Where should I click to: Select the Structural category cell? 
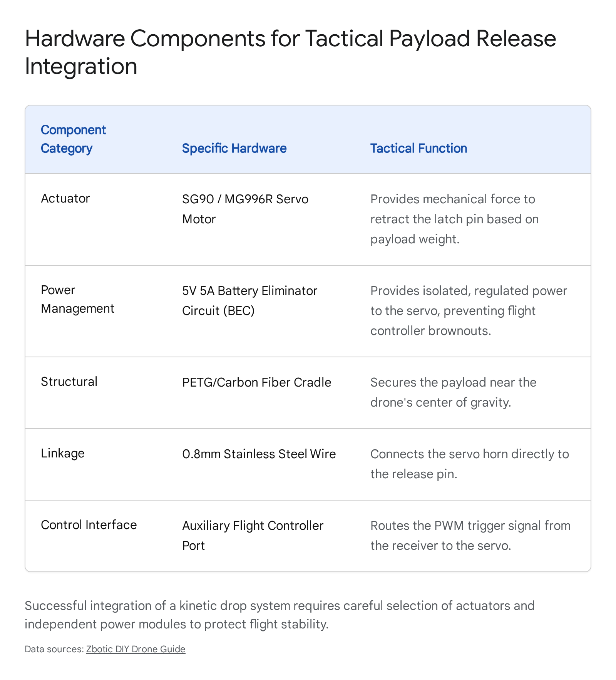69,382
